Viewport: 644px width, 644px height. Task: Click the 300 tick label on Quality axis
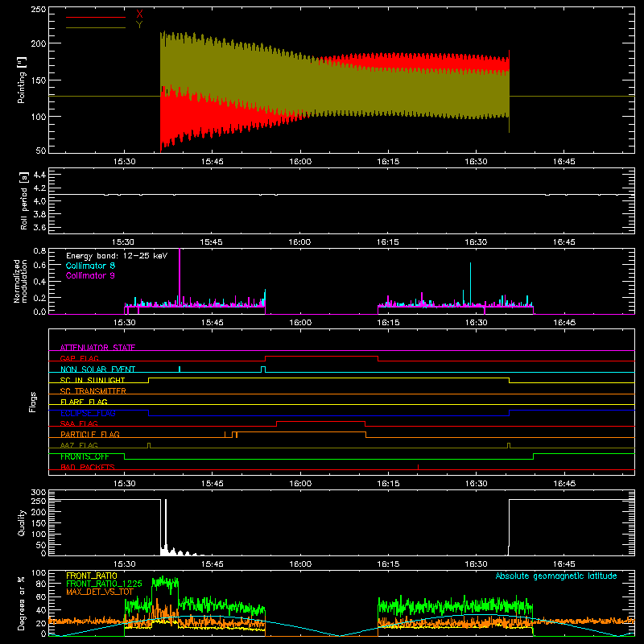(x=38, y=493)
